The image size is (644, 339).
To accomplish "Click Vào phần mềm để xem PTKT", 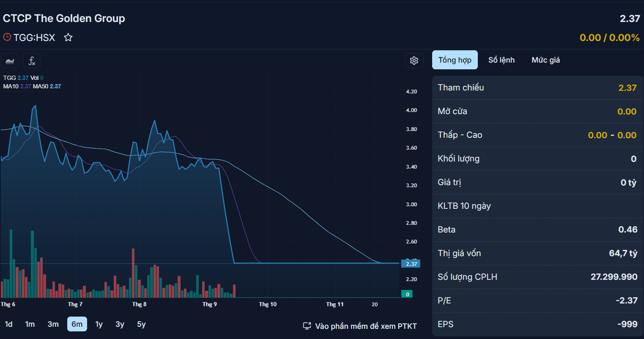I will tap(366, 326).
